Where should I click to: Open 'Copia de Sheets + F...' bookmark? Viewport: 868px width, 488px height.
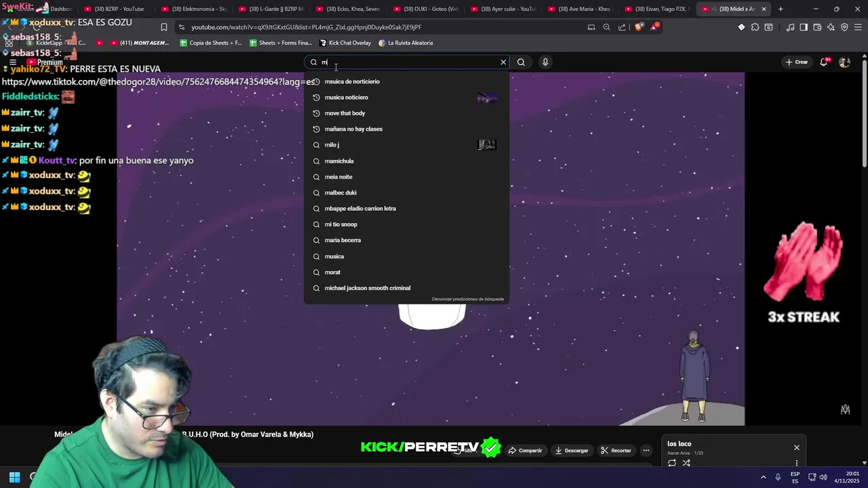[211, 43]
